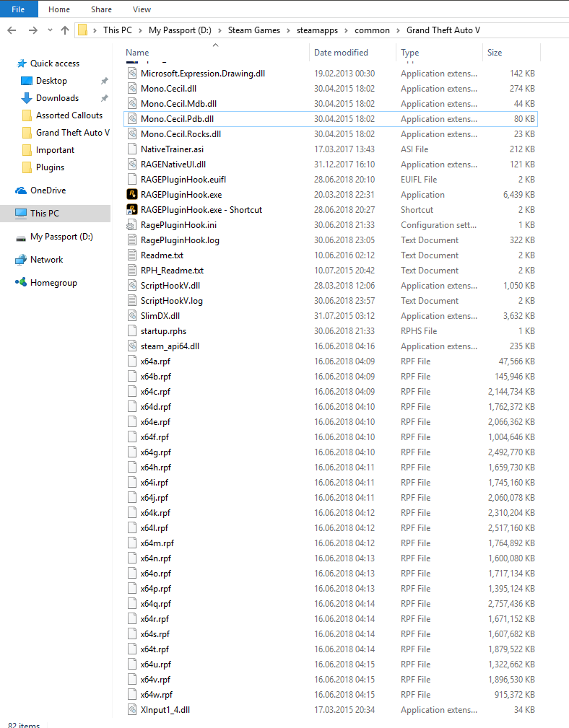
Task: Click the RagePluginHook.log text file icon
Action: click(132, 240)
